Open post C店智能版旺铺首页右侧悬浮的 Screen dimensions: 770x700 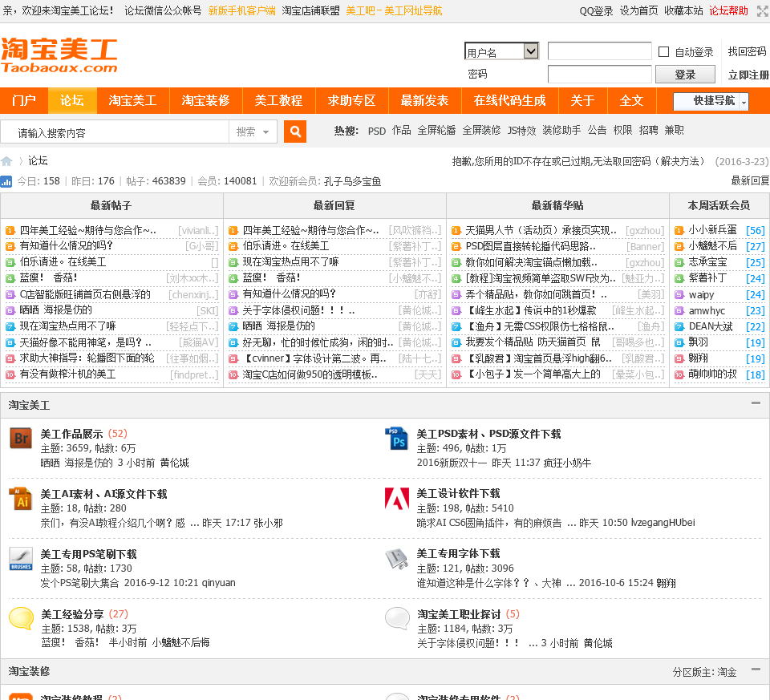click(x=85, y=294)
